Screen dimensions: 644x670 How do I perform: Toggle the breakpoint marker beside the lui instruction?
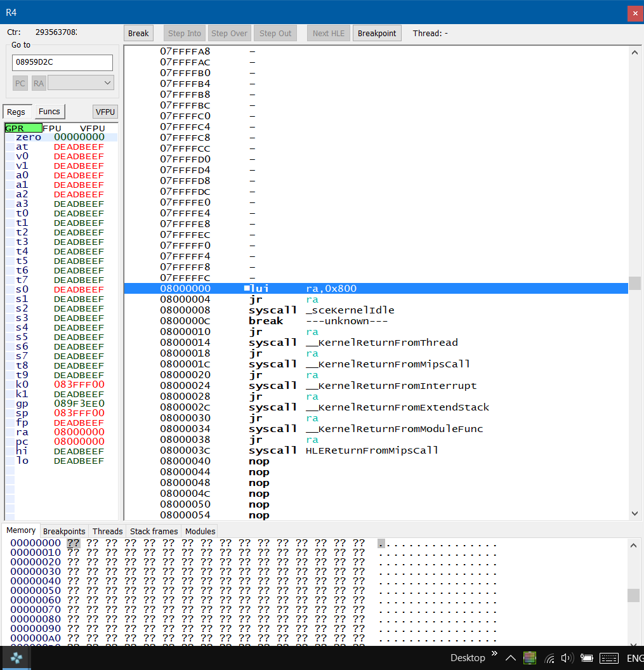coord(247,287)
